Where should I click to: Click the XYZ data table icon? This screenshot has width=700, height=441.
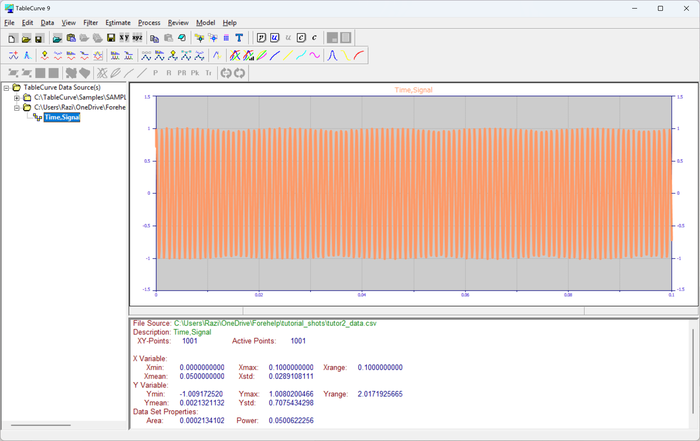click(137, 38)
